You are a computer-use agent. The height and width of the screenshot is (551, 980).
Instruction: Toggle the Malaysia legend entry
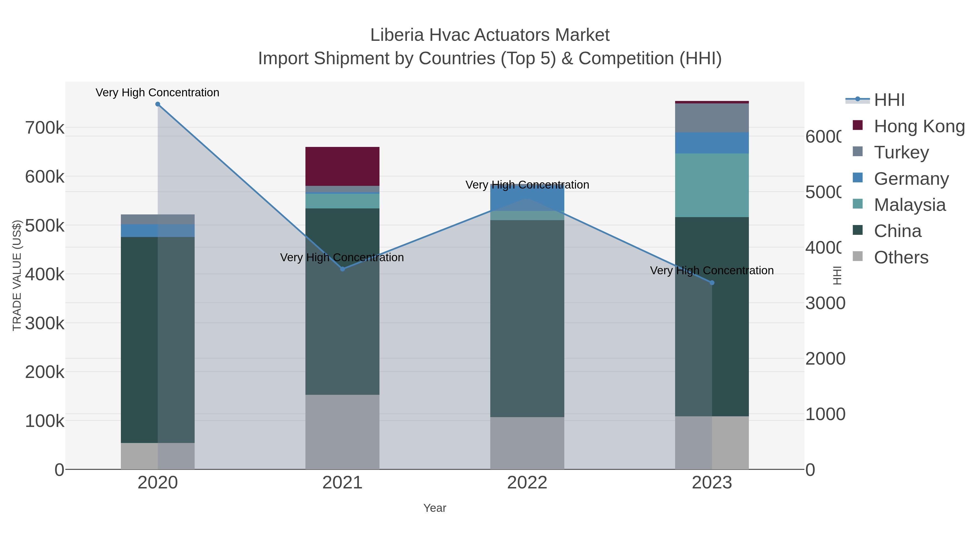click(899, 205)
